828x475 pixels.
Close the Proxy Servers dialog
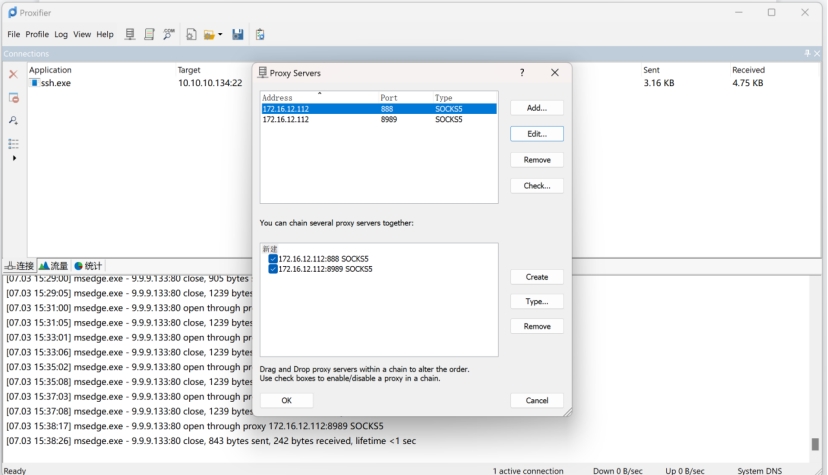[554, 73]
